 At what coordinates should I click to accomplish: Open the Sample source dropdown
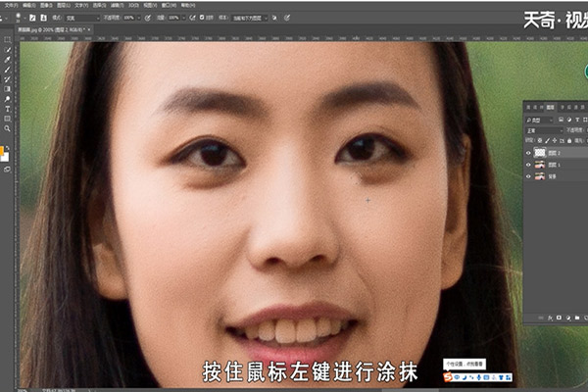[249, 18]
